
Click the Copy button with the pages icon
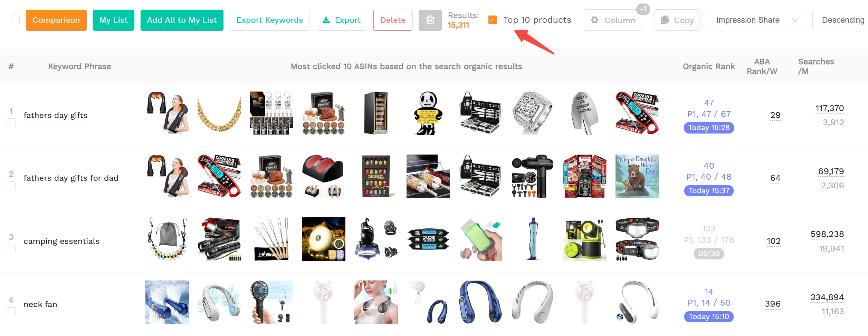(x=677, y=20)
